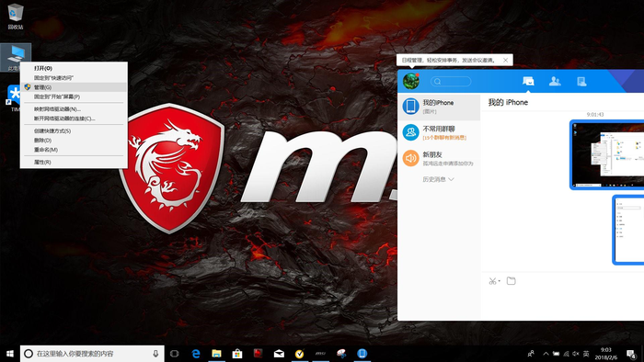
Task: Click the 9:01:43 timestamp in chat
Action: click(x=594, y=114)
